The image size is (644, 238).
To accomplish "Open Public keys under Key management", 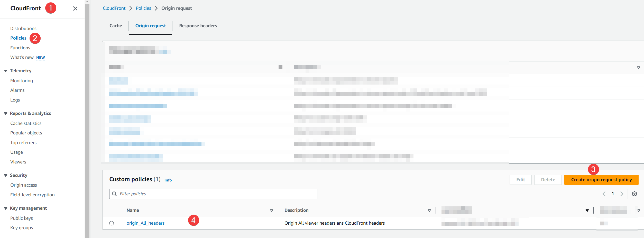I will point(22,218).
